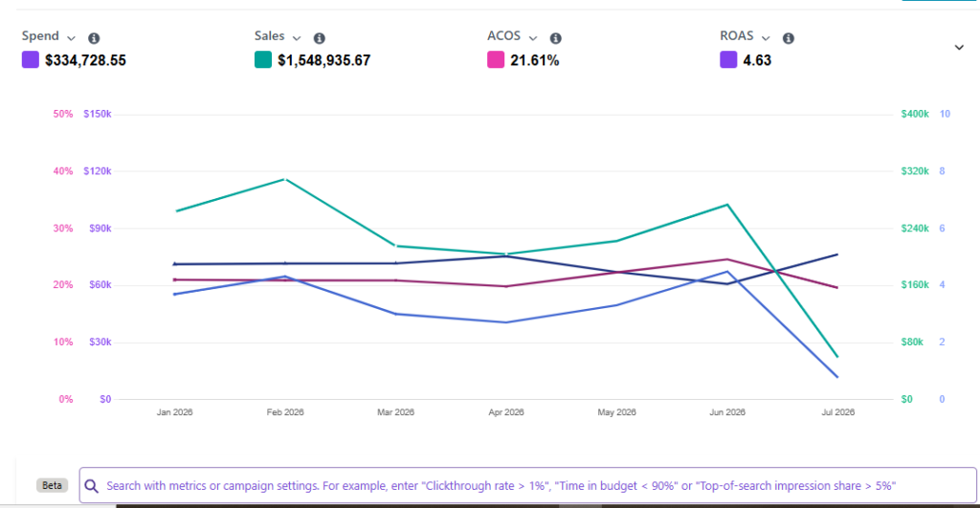Click the Jan 2026 axis label
The image size is (980, 508).
[174, 412]
